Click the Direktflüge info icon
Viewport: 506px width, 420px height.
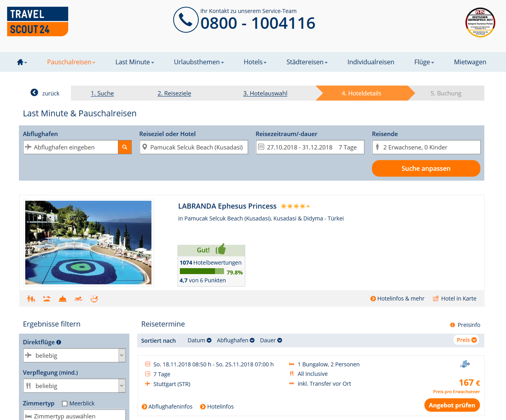click(x=59, y=342)
